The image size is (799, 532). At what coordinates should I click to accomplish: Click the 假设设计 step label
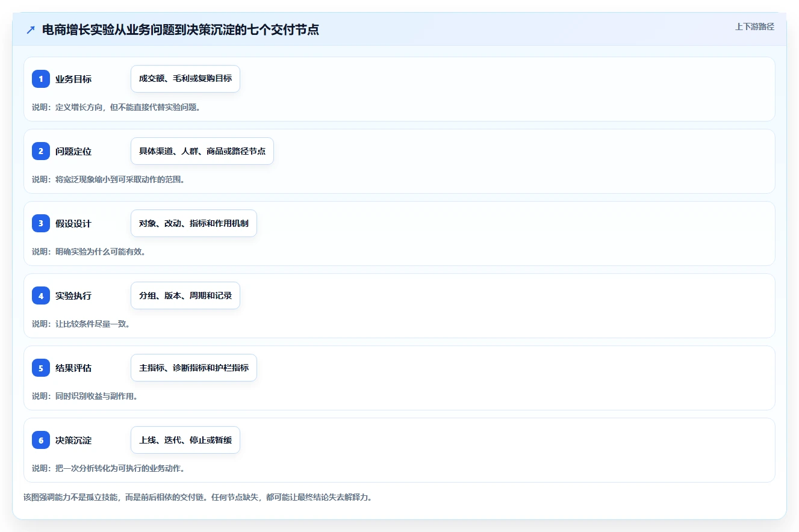73,224
